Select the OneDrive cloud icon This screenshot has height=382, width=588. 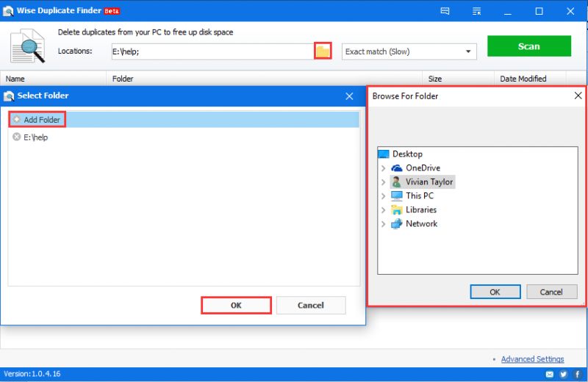pos(396,168)
